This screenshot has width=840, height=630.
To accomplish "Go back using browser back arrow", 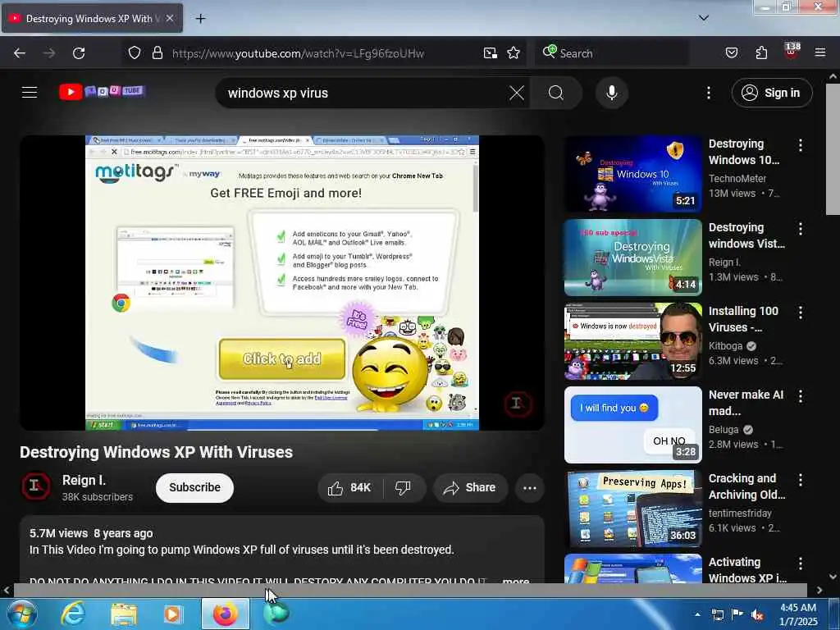I will pos(20,53).
